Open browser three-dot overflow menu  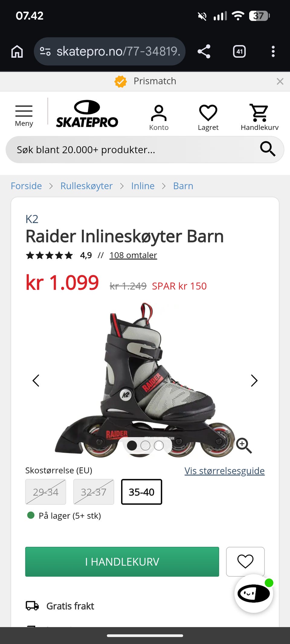coord(273,51)
